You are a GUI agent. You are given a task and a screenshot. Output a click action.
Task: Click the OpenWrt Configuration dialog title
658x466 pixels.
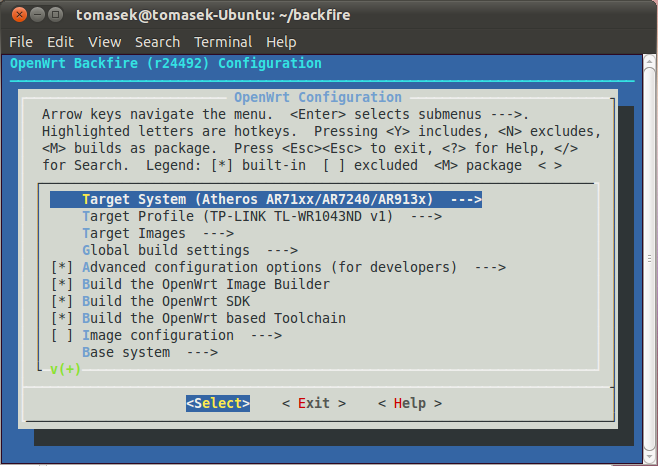[x=318, y=97]
